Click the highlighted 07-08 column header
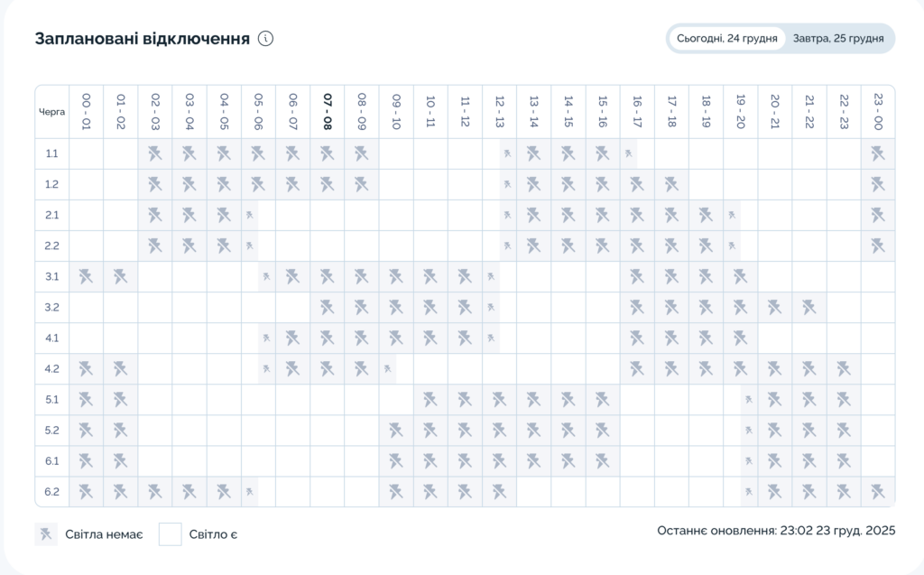This screenshot has height=575, width=924. pyautogui.click(x=327, y=112)
